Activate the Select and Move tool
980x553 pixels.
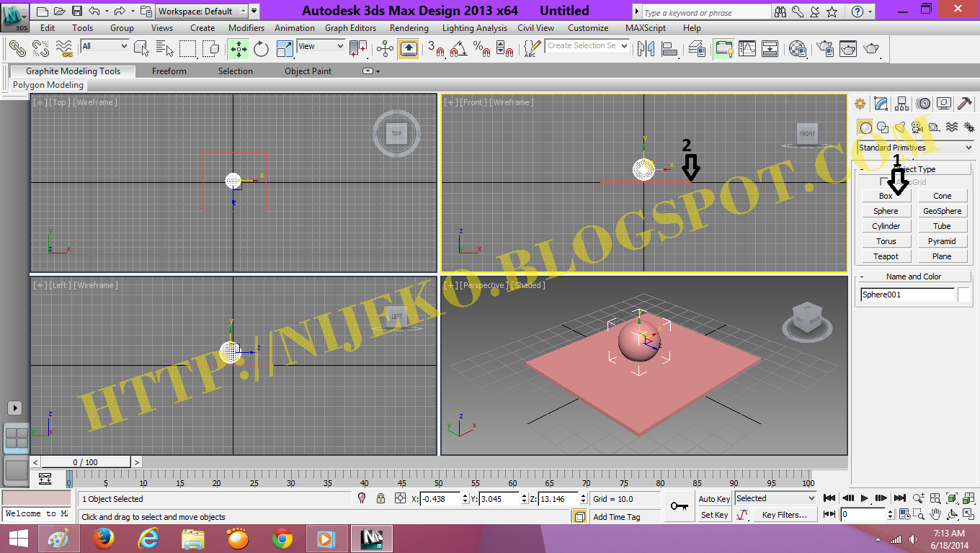238,48
